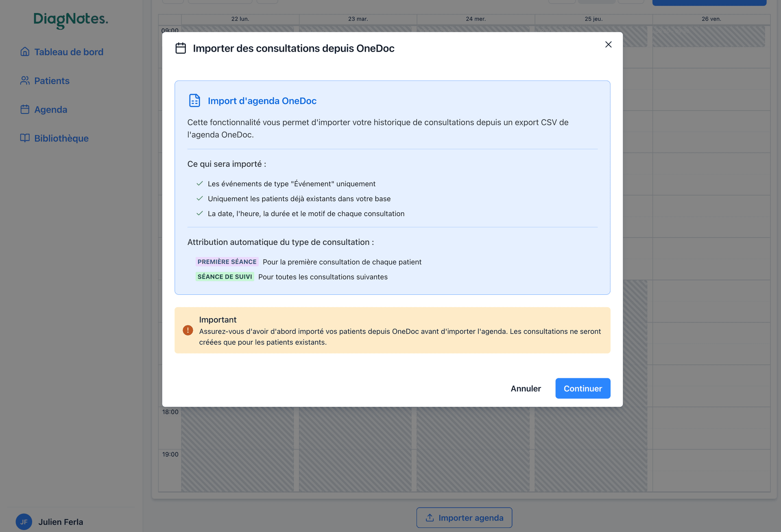The image size is (781, 532).
Task: Click the OneDoc import document icon
Action: pos(194,100)
